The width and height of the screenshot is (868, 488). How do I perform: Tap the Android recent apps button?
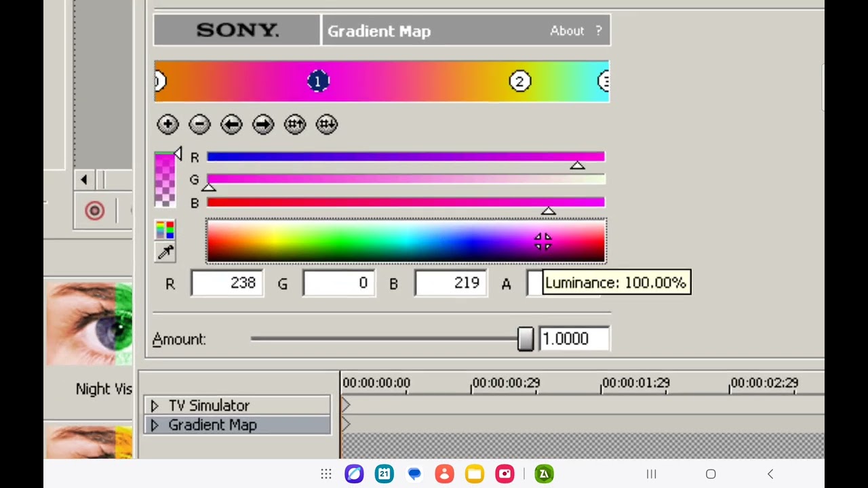651,474
